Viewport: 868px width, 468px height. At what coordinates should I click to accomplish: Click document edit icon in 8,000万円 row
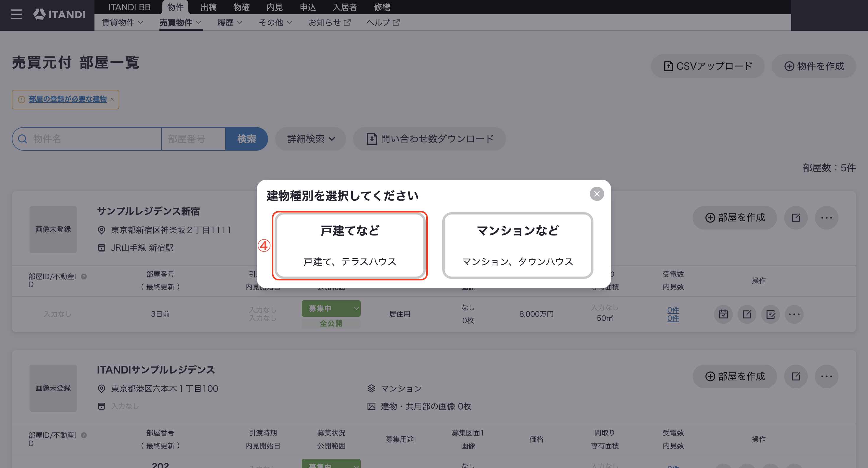(770, 314)
